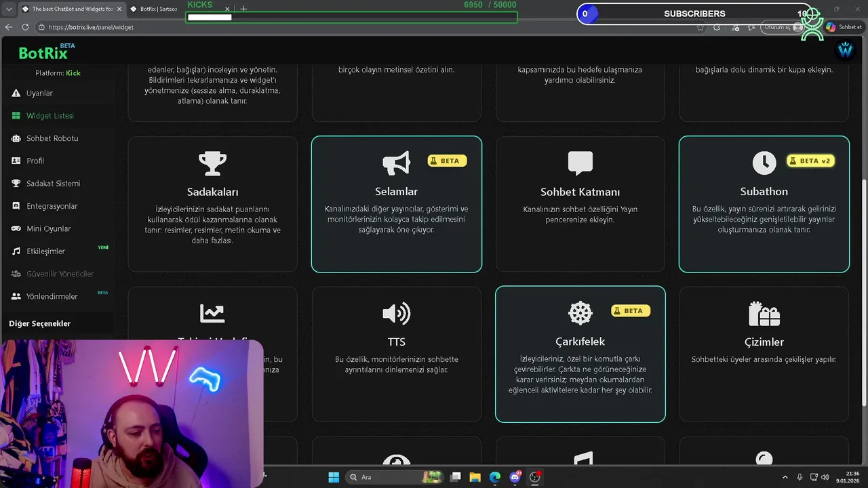Switch to the best ChatBot and Widgets tab
868x488 pixels.
click(72, 9)
